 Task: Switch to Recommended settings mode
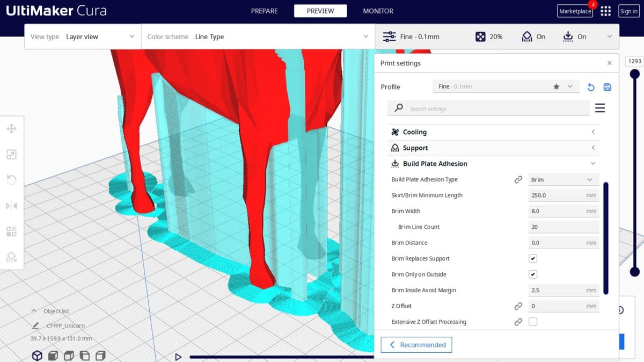(416, 345)
